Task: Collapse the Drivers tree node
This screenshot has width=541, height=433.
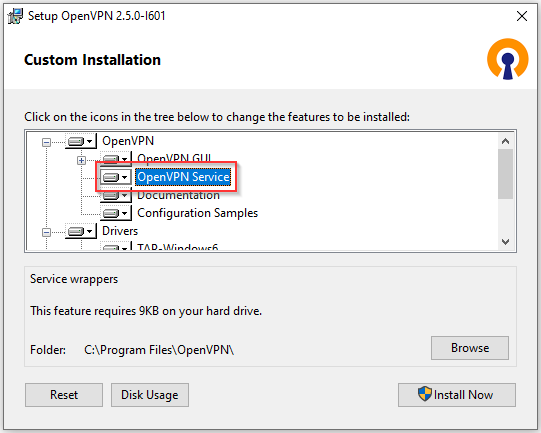Action: [46, 232]
